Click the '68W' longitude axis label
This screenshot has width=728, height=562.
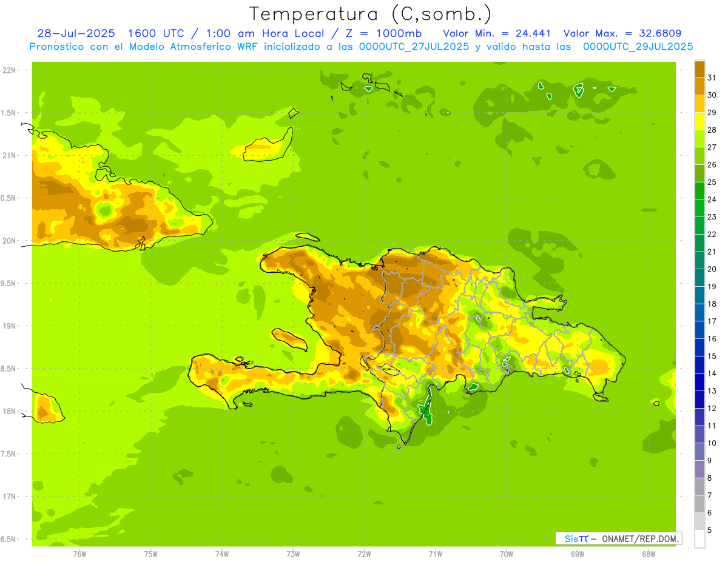(x=648, y=554)
